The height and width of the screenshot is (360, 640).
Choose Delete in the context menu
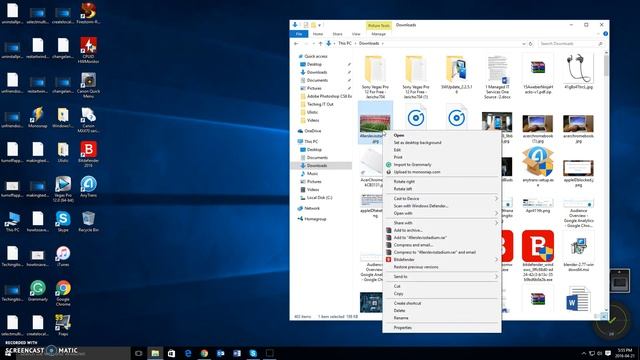442,311
